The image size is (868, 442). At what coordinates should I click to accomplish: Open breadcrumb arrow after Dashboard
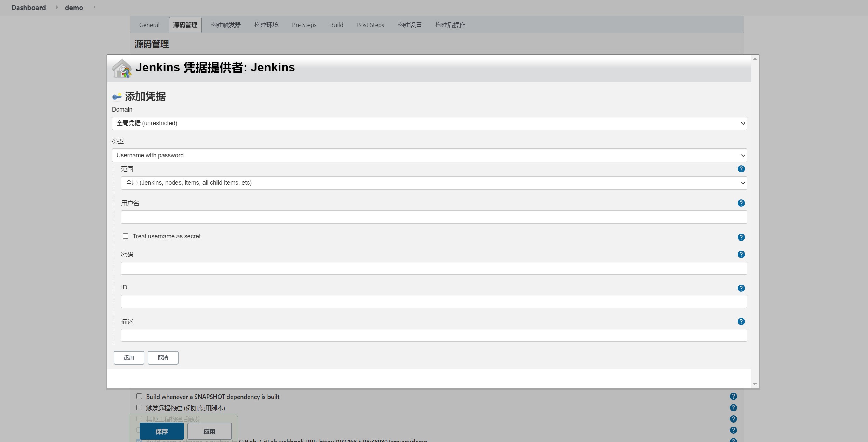tap(57, 7)
